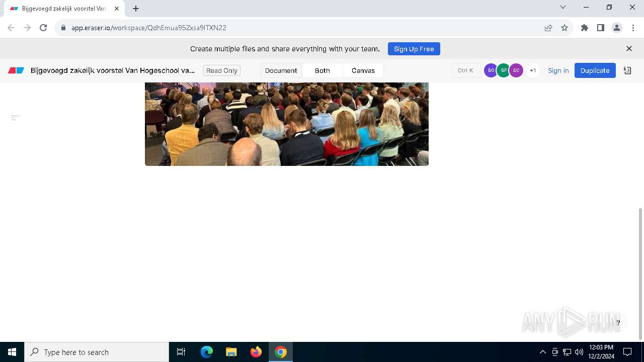Share this page via the address bar icon

(x=548, y=28)
